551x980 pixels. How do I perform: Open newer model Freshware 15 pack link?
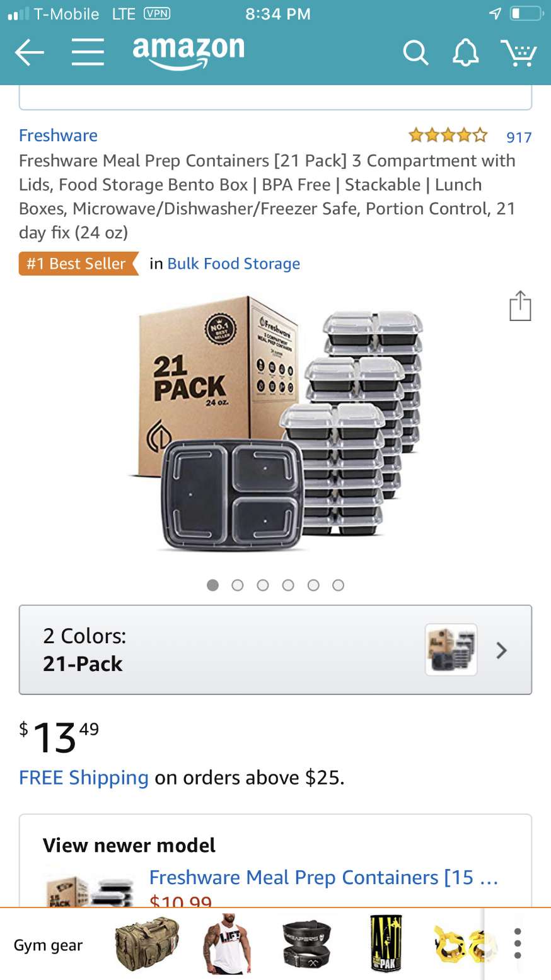[323, 877]
